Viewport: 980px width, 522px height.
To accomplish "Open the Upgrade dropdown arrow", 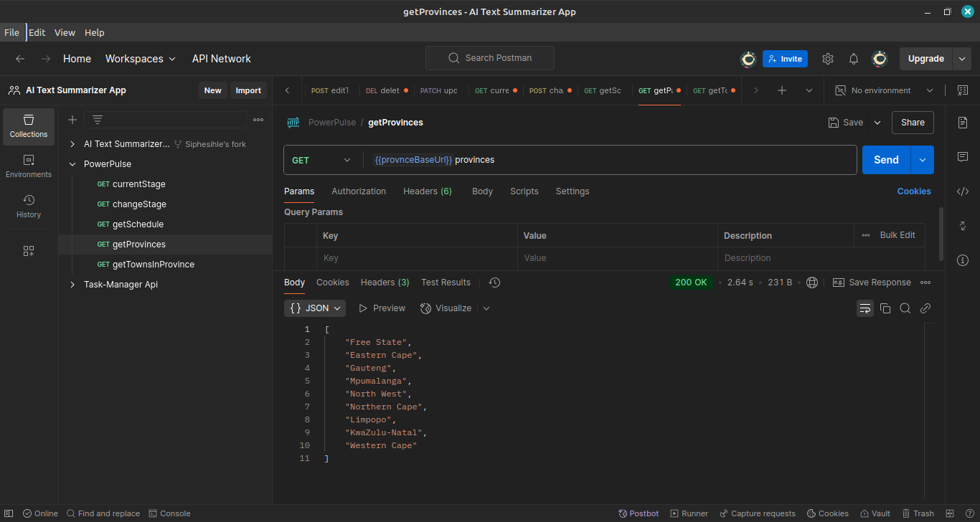I will point(962,59).
